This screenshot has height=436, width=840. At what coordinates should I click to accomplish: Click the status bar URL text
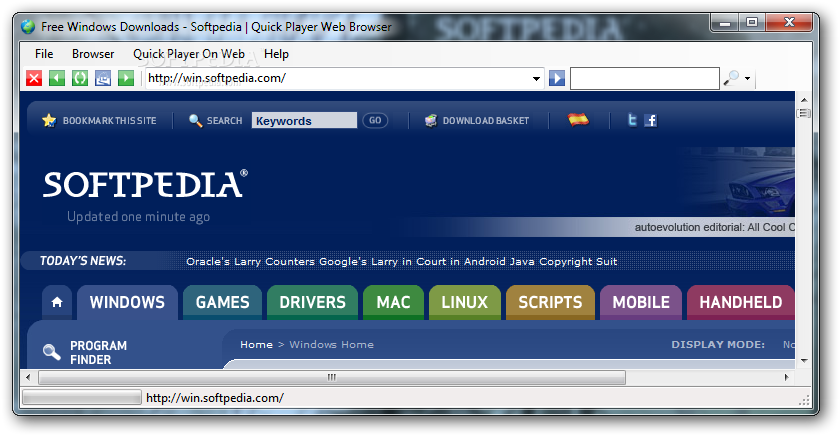point(215,398)
